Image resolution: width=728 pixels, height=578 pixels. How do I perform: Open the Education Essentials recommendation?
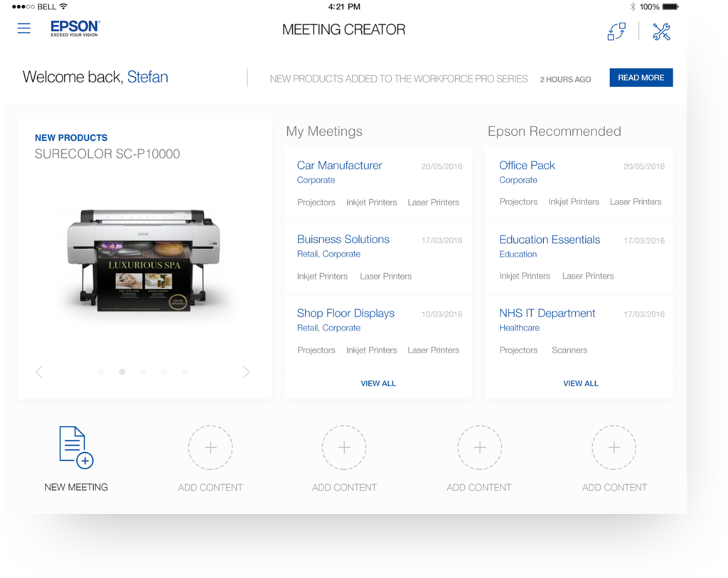550,240
